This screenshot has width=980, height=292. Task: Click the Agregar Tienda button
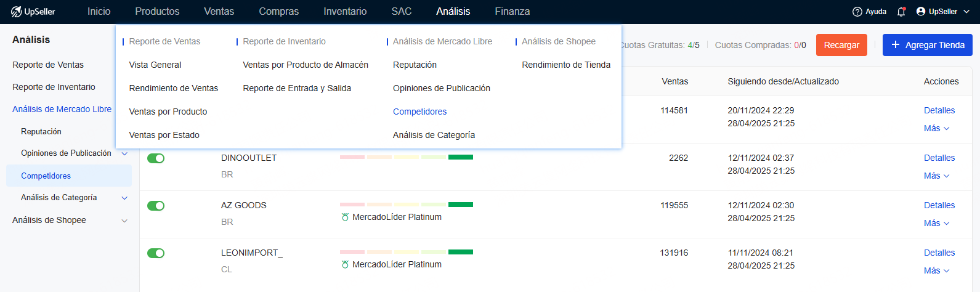(x=928, y=45)
